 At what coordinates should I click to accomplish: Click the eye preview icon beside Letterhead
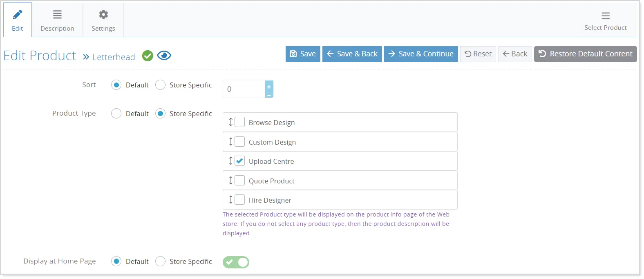(164, 56)
